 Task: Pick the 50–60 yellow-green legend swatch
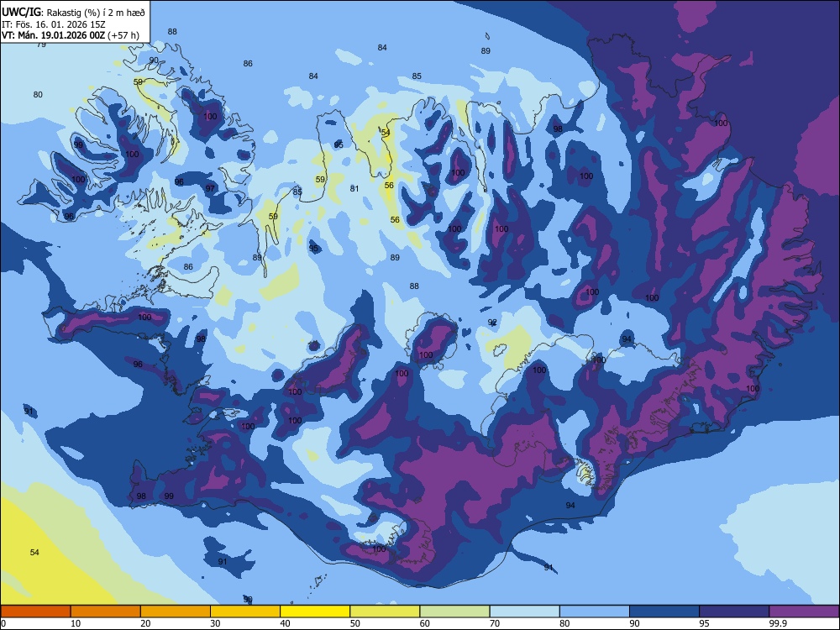click(x=385, y=612)
